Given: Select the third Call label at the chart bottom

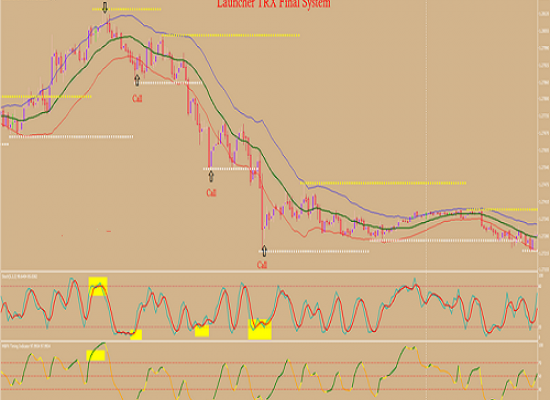Looking at the screenshot, I should 262,265.
